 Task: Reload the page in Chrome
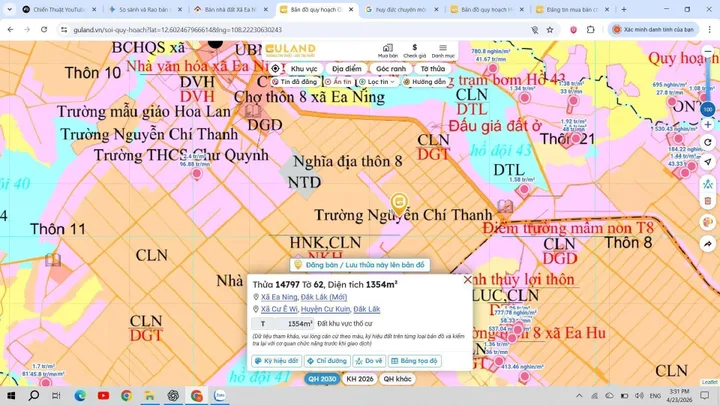coord(44,29)
